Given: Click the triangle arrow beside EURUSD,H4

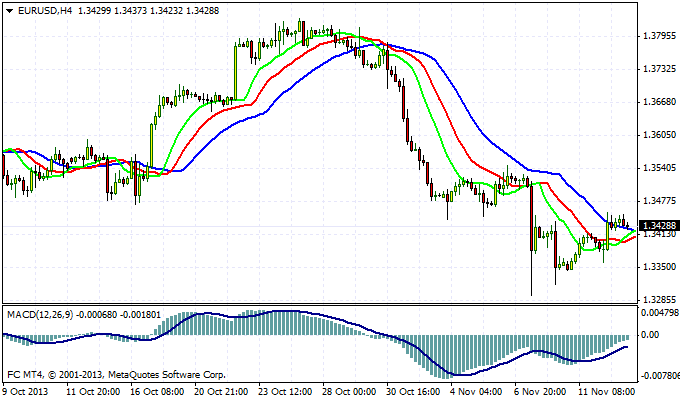Looking at the screenshot, I should [x=10, y=11].
